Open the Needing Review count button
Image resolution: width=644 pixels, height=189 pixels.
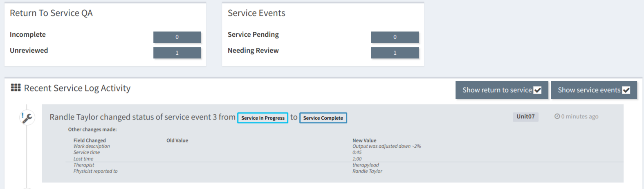tap(395, 53)
